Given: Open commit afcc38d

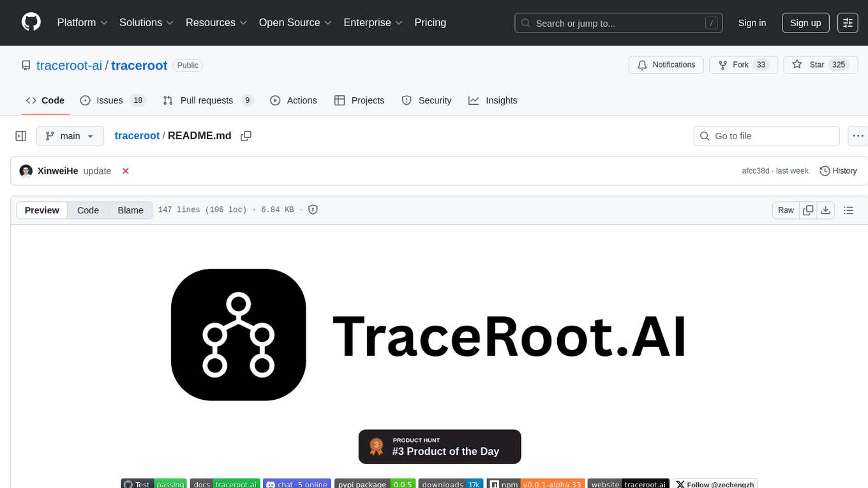Looking at the screenshot, I should [x=756, y=171].
